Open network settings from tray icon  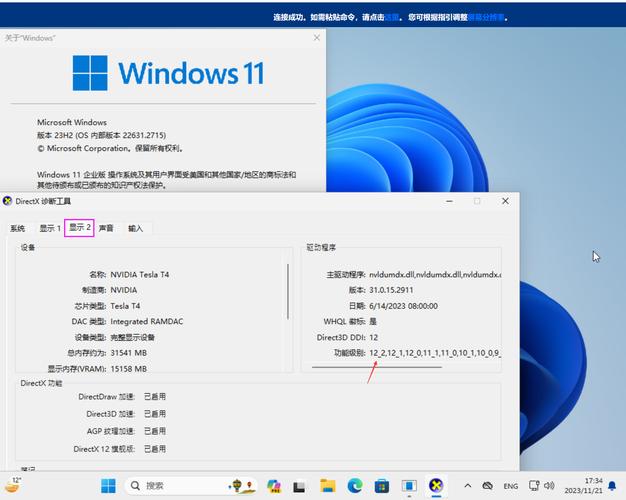click(x=534, y=486)
